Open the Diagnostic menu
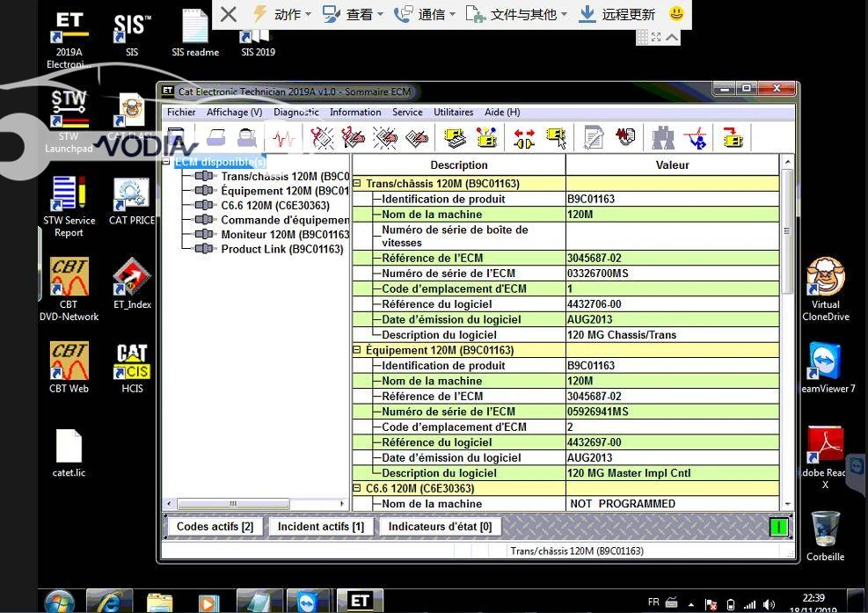 point(296,112)
